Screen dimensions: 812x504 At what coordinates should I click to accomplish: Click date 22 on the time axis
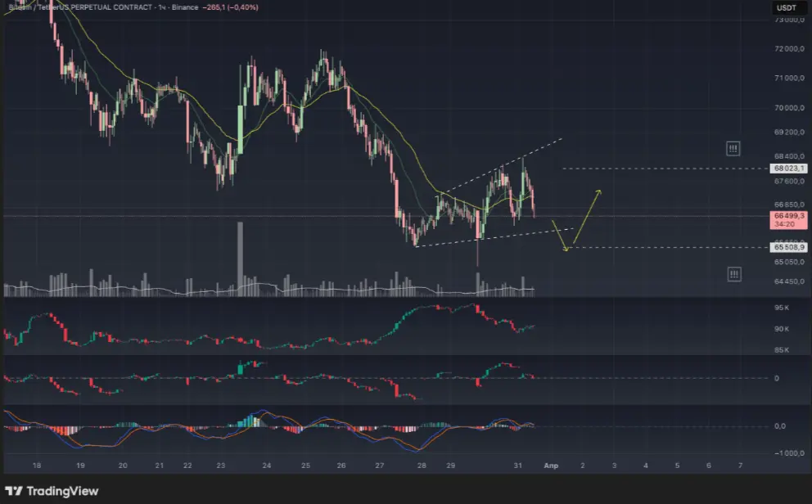(187, 466)
